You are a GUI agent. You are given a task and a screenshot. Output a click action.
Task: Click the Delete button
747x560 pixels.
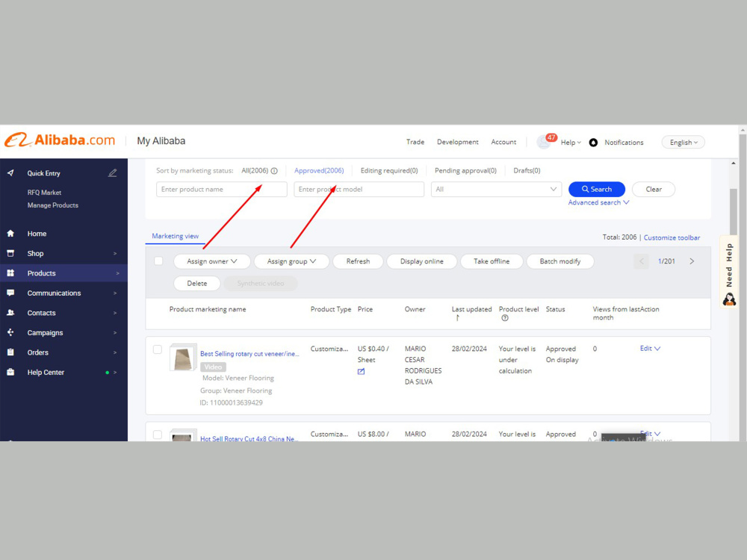pos(196,283)
